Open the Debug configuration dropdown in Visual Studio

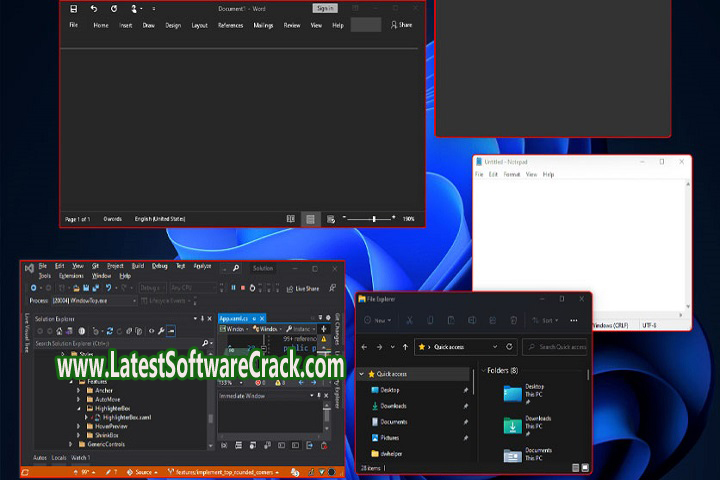[x=152, y=288]
